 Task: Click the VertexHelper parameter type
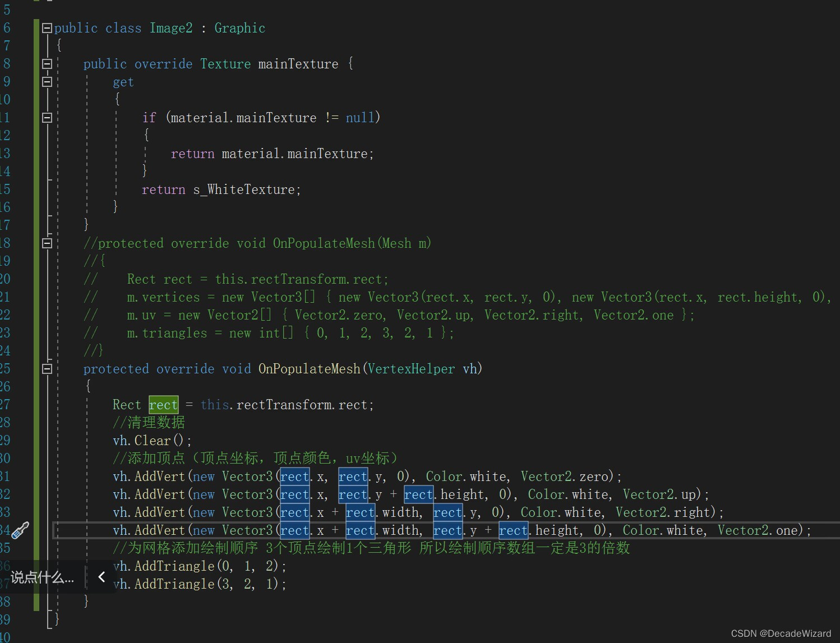coord(411,369)
